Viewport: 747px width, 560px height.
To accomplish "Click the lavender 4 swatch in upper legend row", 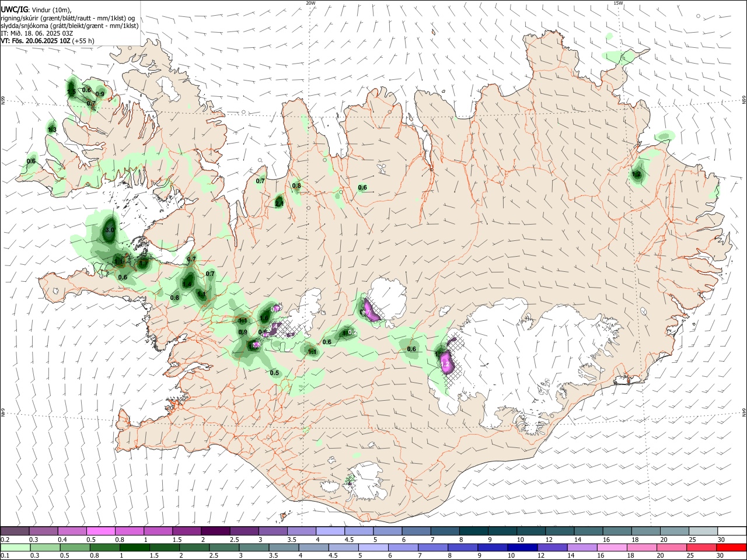I will (330, 531).
